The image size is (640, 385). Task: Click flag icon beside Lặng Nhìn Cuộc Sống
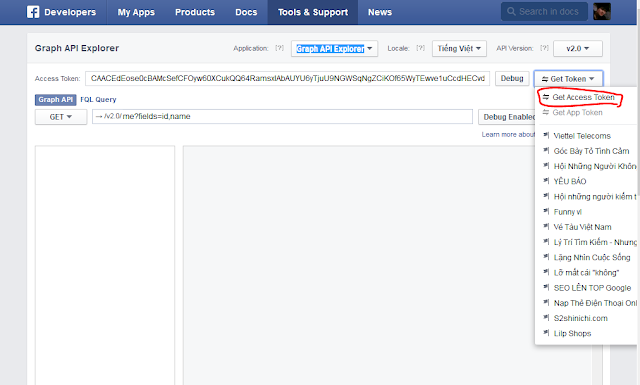[546, 257]
